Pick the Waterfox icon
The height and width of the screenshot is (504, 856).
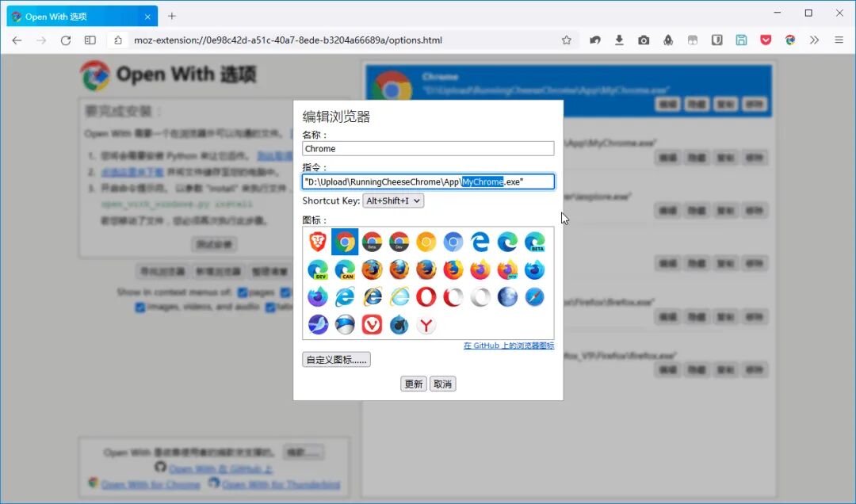[399, 325]
